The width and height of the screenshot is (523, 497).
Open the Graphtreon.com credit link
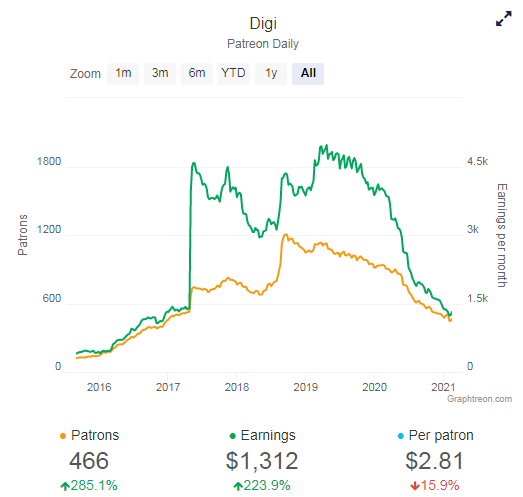pyautogui.click(x=479, y=399)
